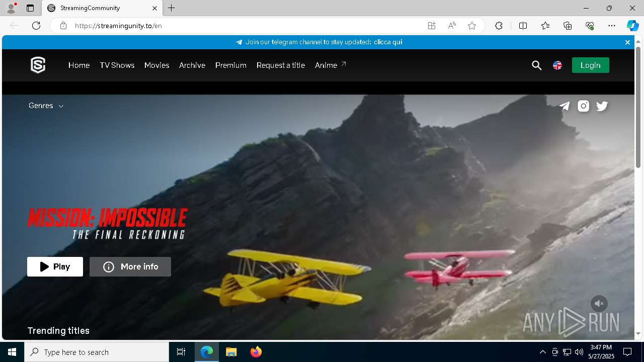The width and height of the screenshot is (644, 362).
Task: Open the Favorites list icon
Action: click(545, 26)
